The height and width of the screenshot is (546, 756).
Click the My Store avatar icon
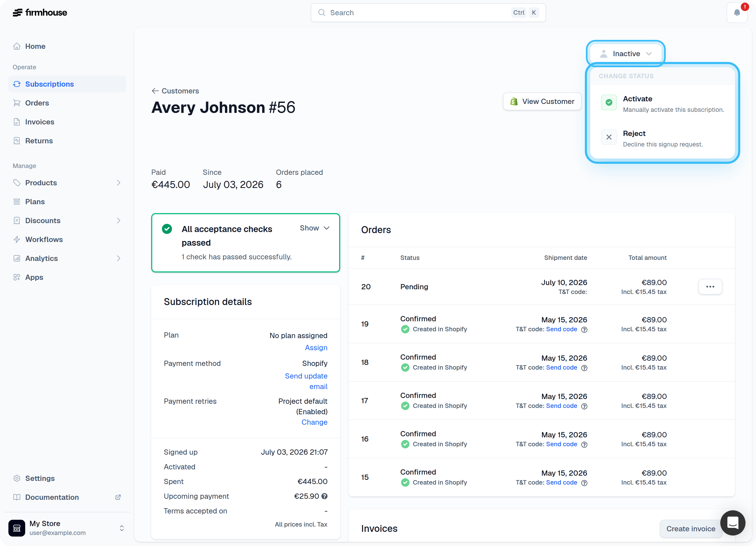pos(17,528)
